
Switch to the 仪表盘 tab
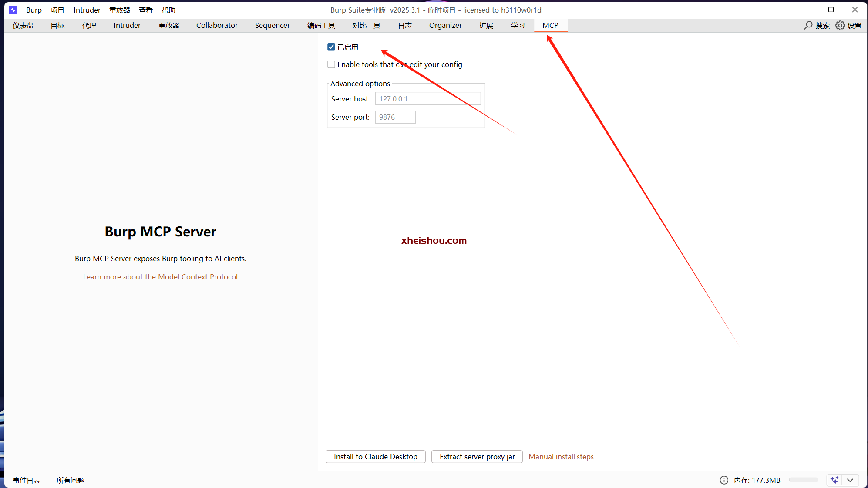click(23, 25)
